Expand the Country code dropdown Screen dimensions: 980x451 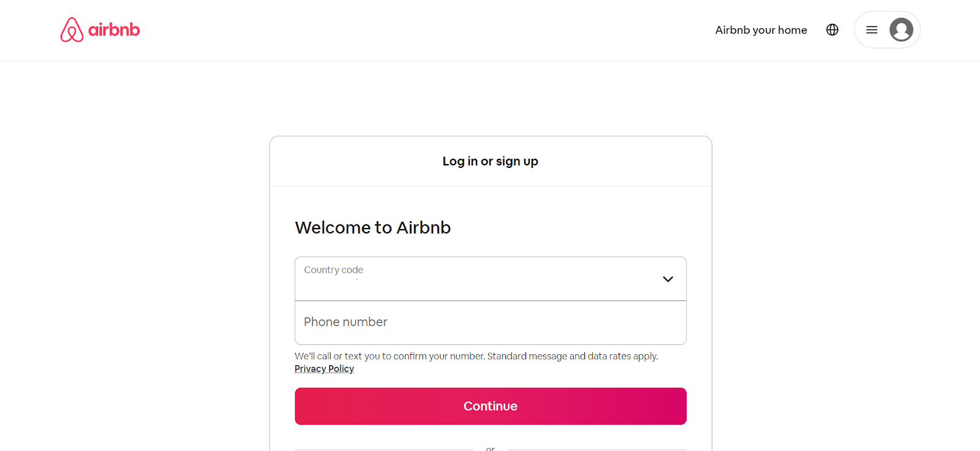click(x=490, y=279)
